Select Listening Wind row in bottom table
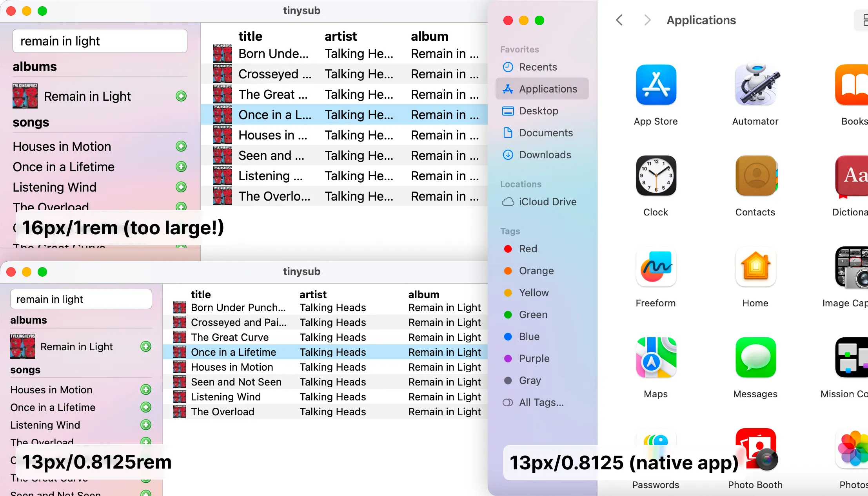 [x=325, y=397]
